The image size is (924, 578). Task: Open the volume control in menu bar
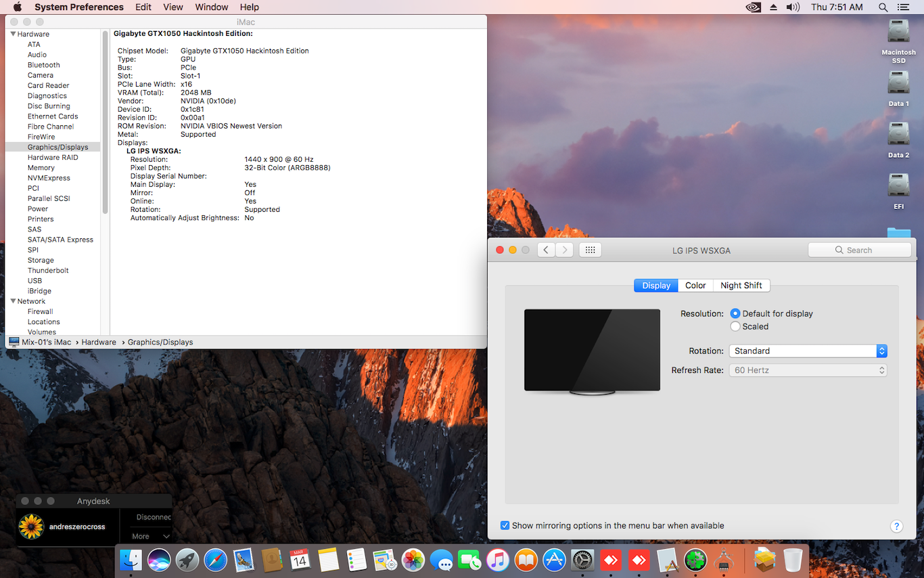pos(793,7)
